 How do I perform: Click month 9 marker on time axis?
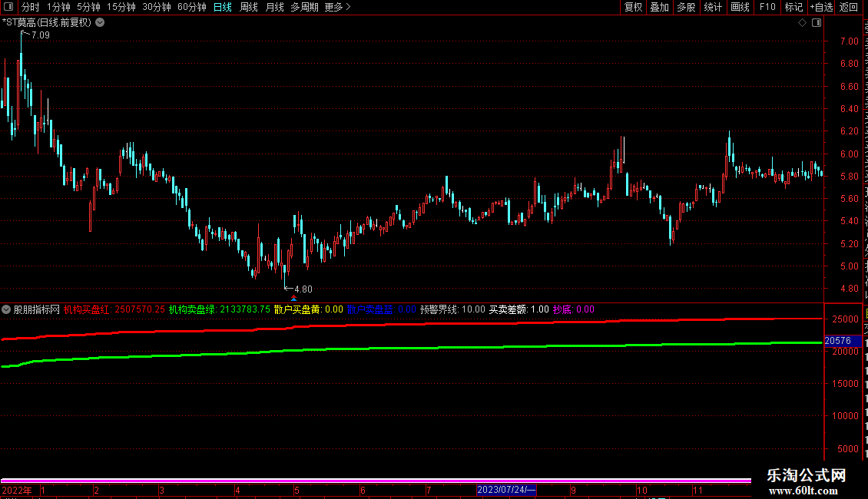tap(573, 490)
